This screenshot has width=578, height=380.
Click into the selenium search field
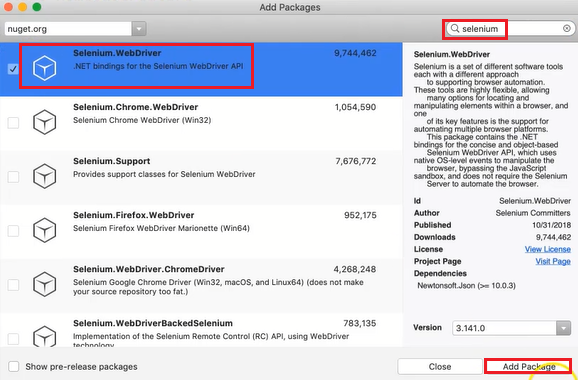click(510, 28)
